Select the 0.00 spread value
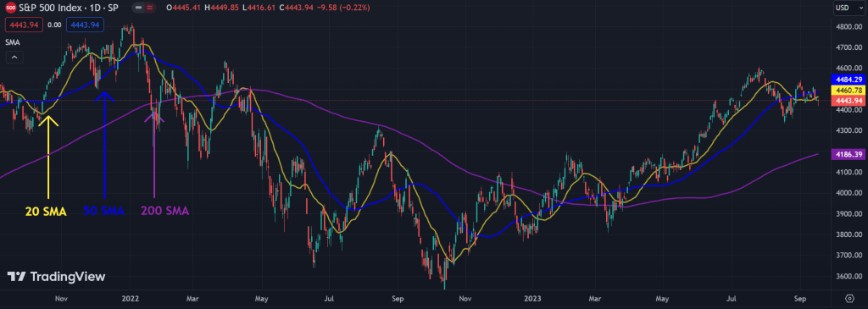 tap(54, 25)
